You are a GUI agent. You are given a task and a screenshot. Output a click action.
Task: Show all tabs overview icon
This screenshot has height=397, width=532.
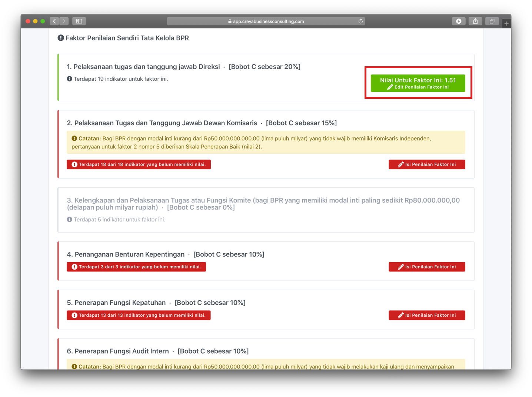tap(492, 21)
